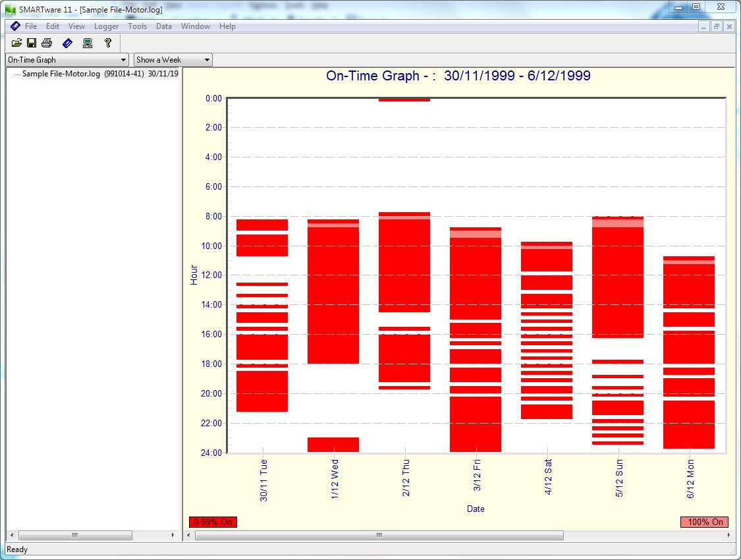Open the View menu

point(76,26)
